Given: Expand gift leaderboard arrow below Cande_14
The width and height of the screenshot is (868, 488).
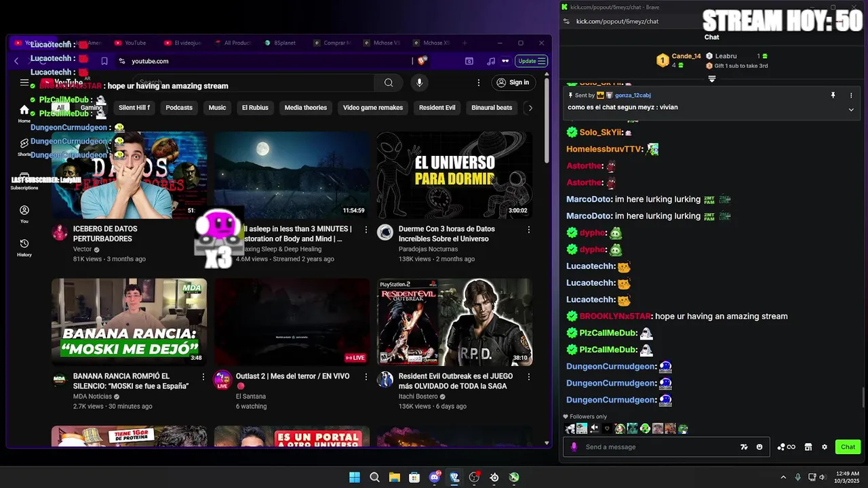Looking at the screenshot, I should [x=711, y=79].
